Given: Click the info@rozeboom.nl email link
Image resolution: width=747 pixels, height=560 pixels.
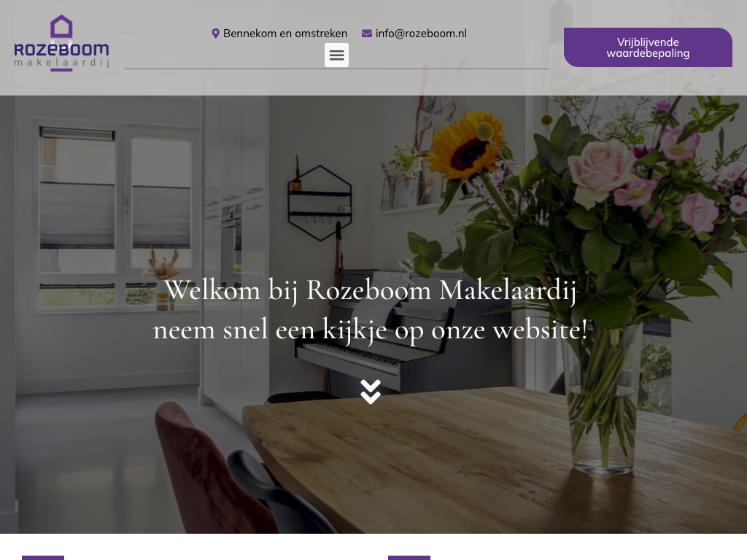Looking at the screenshot, I should coord(421,34).
